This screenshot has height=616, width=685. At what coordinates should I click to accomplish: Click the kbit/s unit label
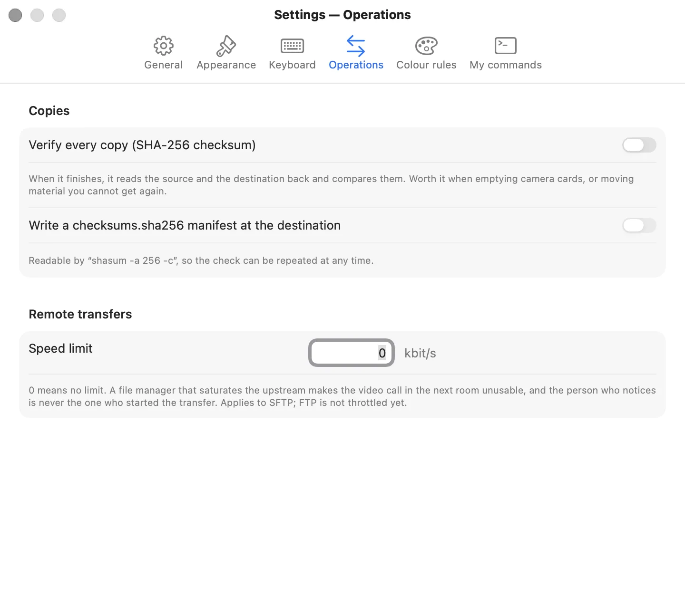click(420, 353)
